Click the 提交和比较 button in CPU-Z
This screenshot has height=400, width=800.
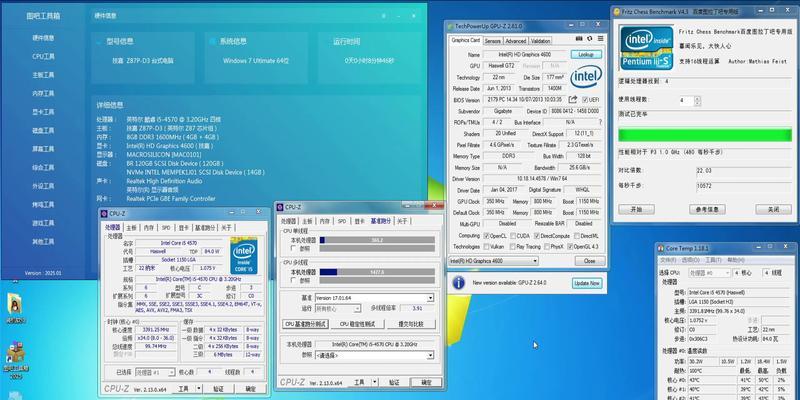pos(411,324)
